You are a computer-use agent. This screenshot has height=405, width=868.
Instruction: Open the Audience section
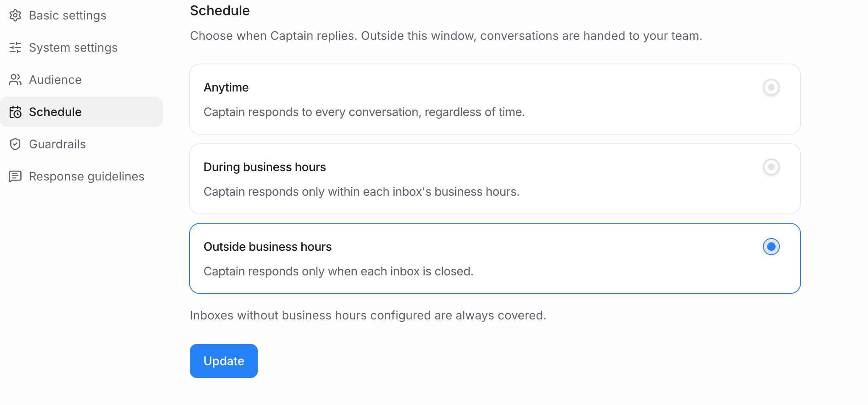81,80
